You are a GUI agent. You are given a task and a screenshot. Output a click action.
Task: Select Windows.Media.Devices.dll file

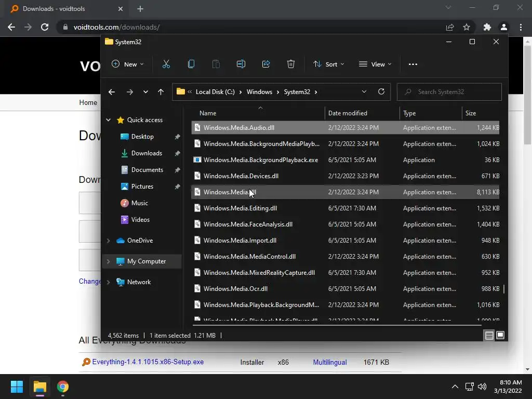tap(345, 176)
